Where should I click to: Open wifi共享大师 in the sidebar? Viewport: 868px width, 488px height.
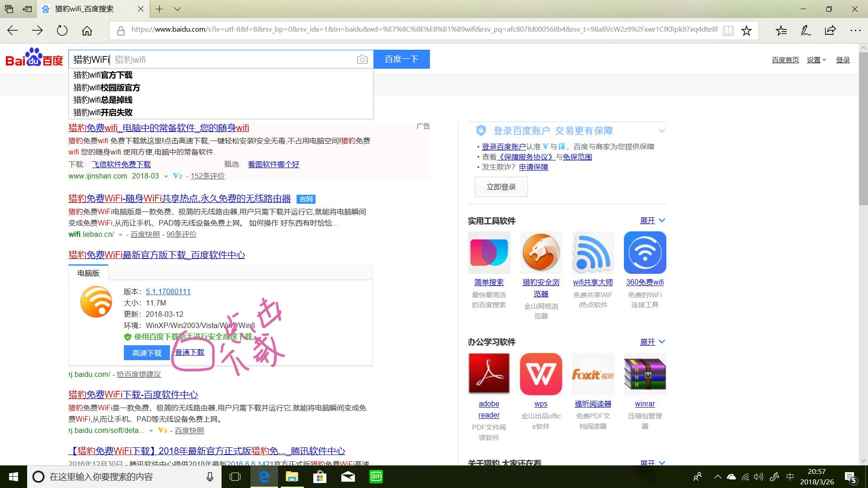pyautogui.click(x=593, y=253)
